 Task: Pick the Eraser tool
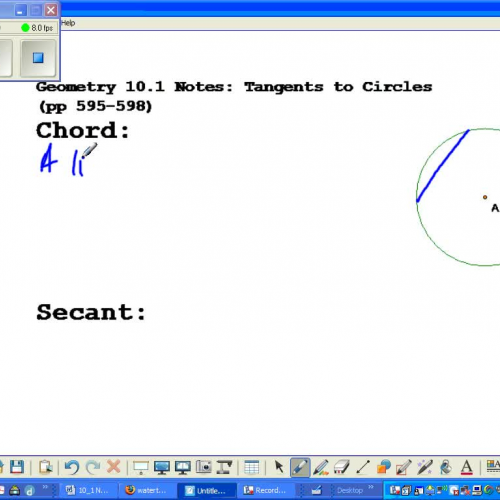(x=342, y=467)
